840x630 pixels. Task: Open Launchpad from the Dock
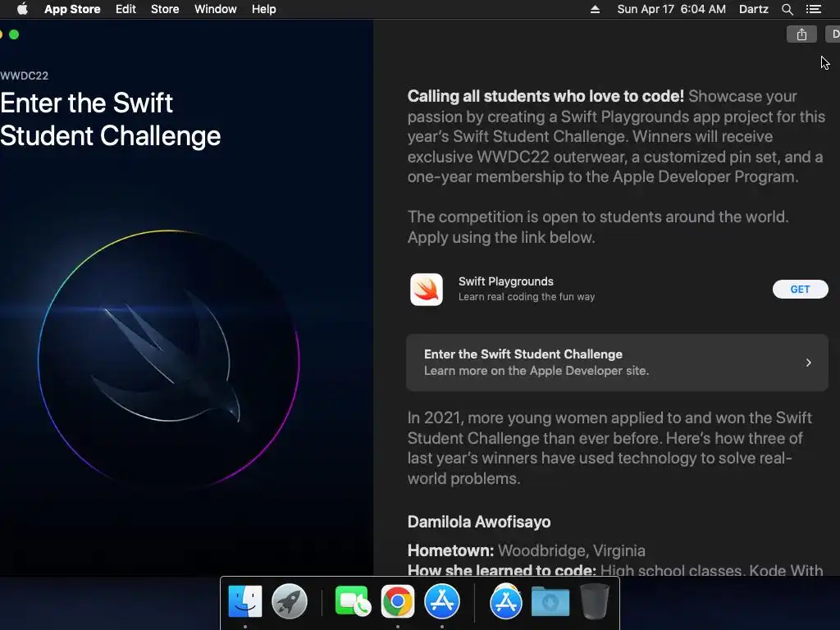click(x=290, y=601)
